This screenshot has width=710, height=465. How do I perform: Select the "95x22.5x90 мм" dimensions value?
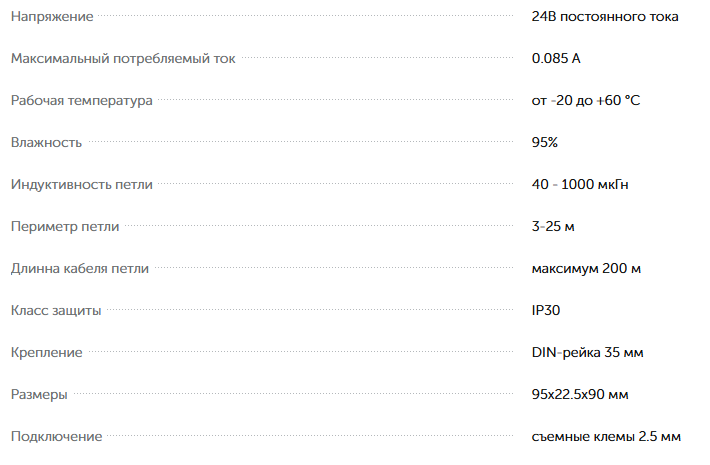point(580,395)
